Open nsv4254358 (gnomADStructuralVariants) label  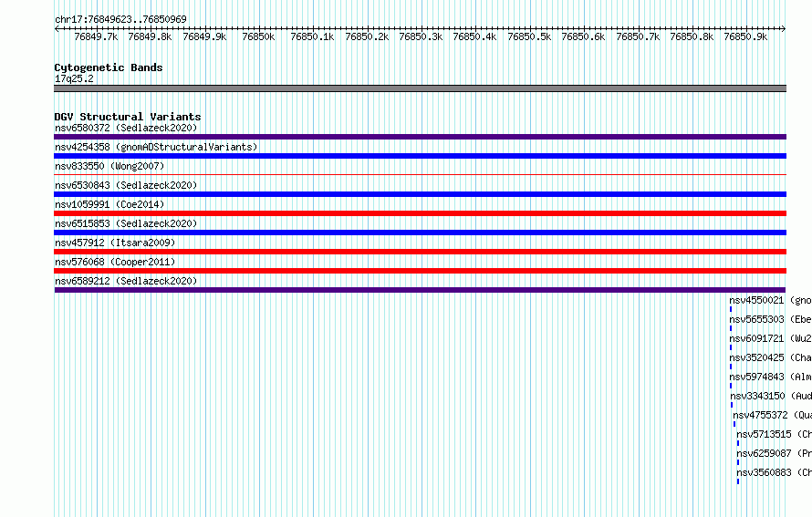[x=156, y=147]
